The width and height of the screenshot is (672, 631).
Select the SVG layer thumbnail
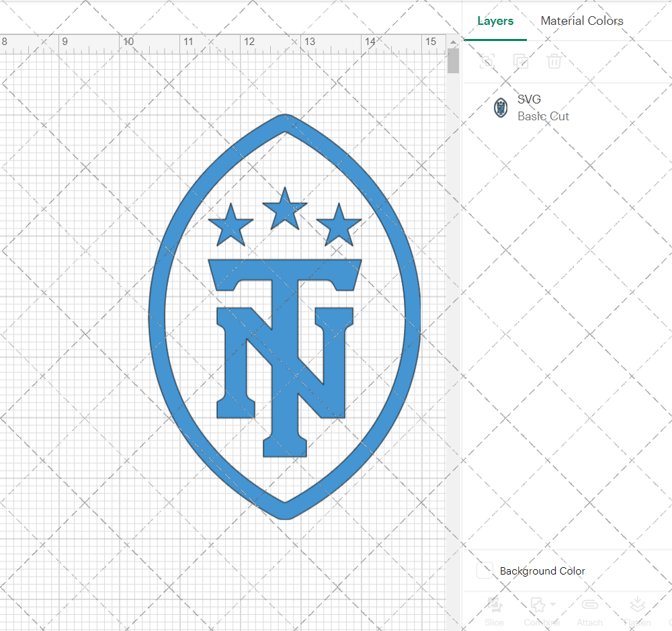tap(501, 108)
